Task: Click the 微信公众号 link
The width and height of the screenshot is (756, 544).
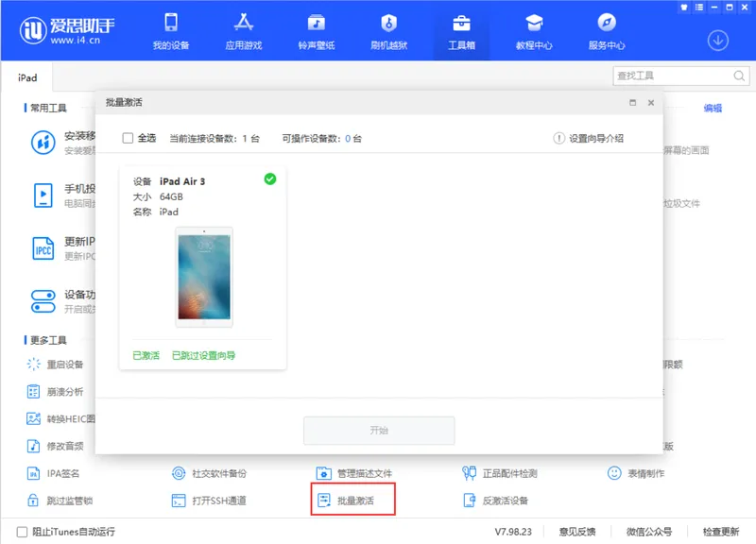Action: click(x=649, y=532)
